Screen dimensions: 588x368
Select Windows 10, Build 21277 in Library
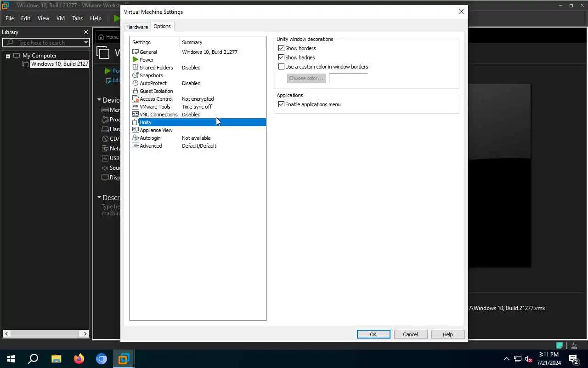[x=59, y=64]
